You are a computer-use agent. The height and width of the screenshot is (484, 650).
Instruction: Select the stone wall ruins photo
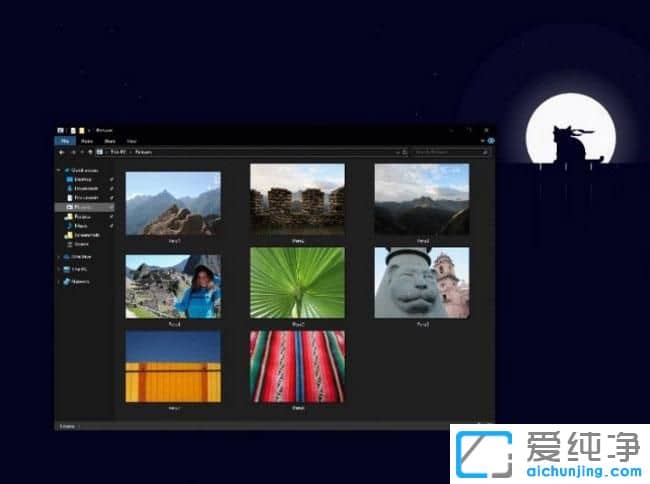click(297, 200)
